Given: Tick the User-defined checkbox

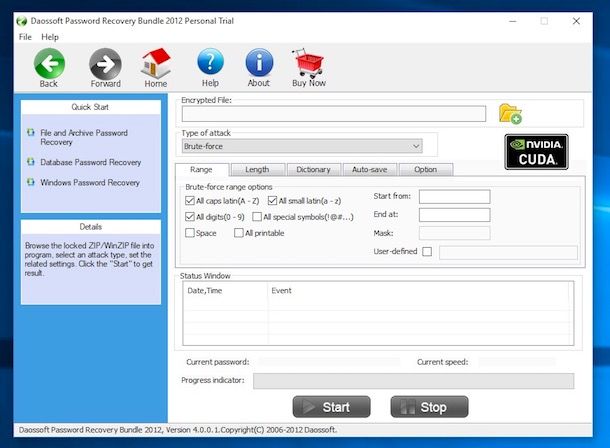Looking at the screenshot, I should point(427,252).
